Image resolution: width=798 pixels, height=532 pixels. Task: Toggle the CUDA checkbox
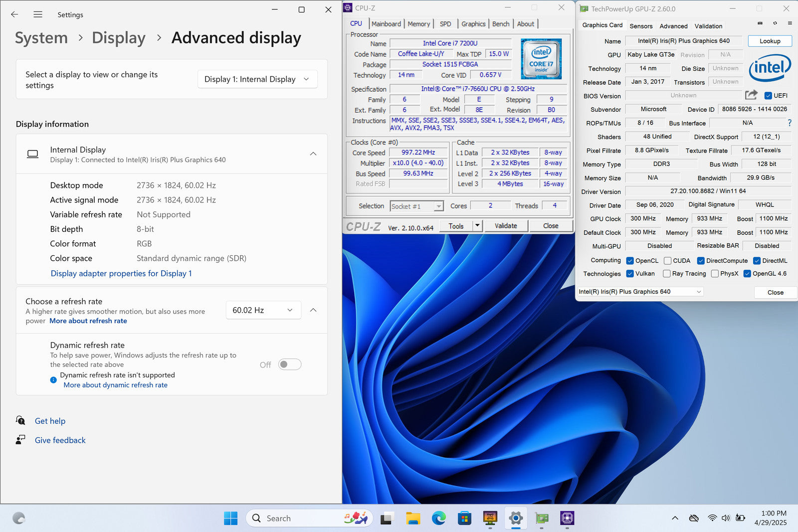[x=667, y=261]
